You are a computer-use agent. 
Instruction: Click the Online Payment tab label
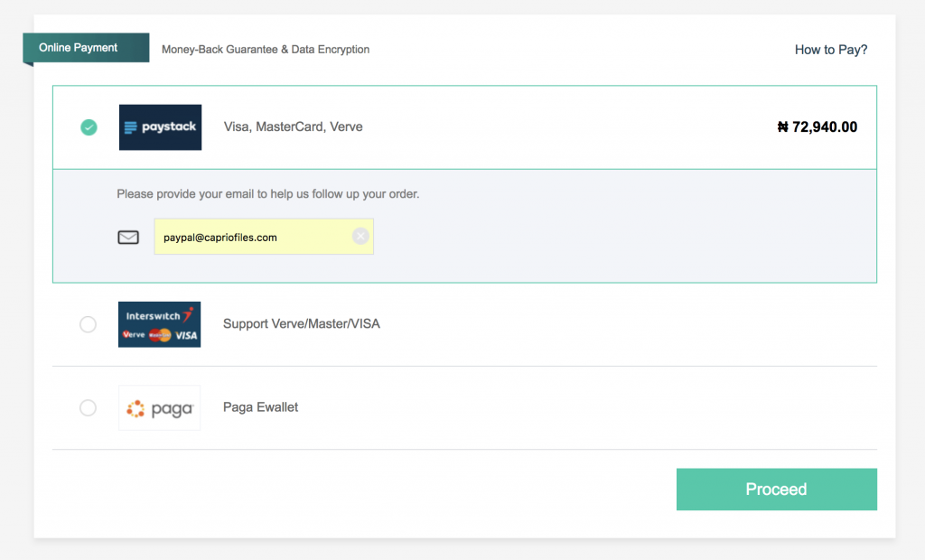tap(78, 48)
